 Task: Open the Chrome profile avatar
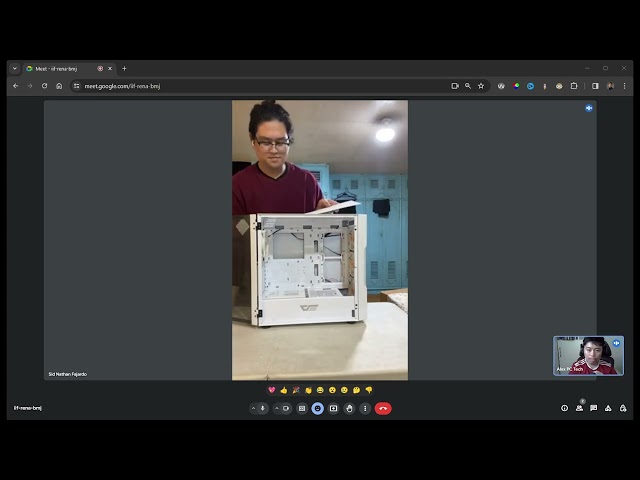[x=611, y=86]
